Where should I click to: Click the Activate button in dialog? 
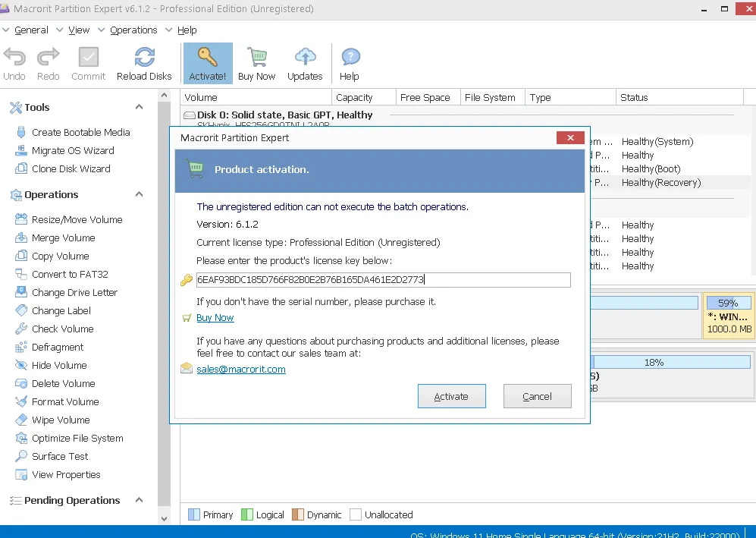pyautogui.click(x=452, y=396)
